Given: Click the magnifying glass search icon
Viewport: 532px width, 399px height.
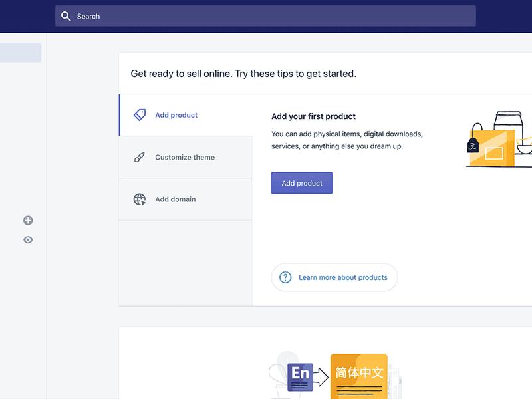Looking at the screenshot, I should coord(66,16).
